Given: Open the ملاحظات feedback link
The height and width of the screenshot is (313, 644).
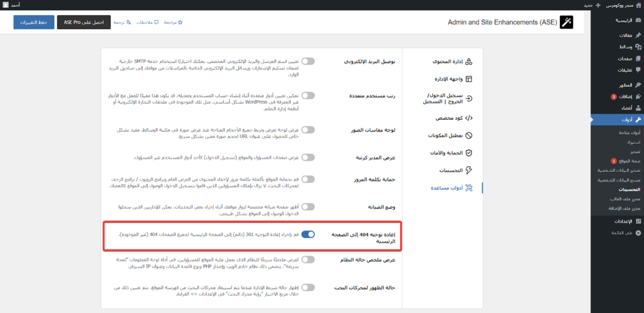Looking at the screenshot, I should (147, 22).
